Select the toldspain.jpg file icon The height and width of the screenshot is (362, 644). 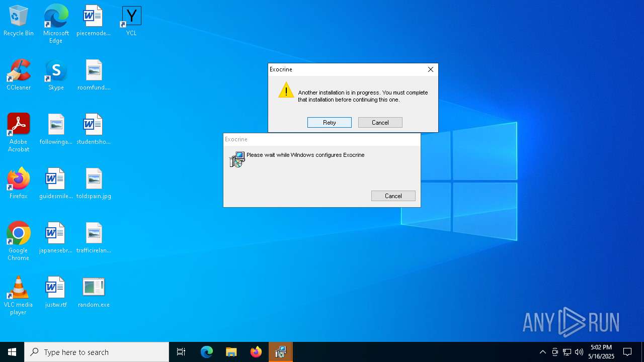coord(94,184)
